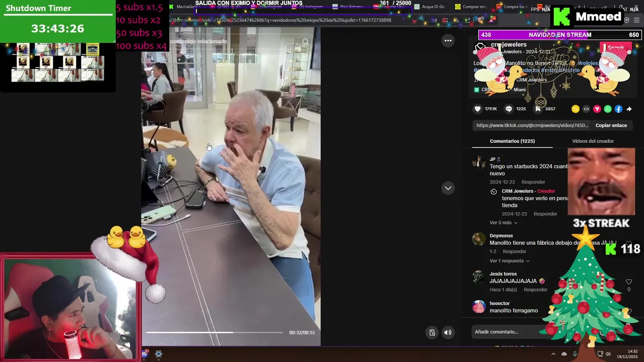The height and width of the screenshot is (362, 644).
Task: Open the 'Acqua Di Gio' browser tab
Action: tap(429, 7)
